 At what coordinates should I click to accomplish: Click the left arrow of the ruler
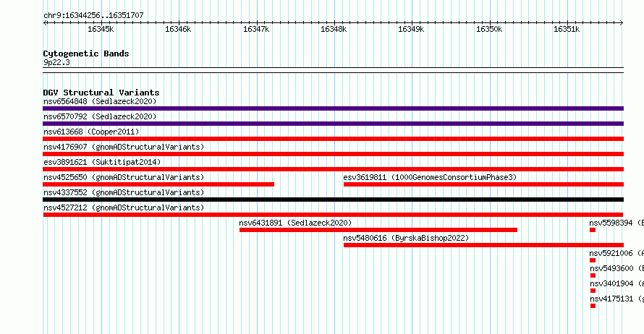[x=45, y=22]
